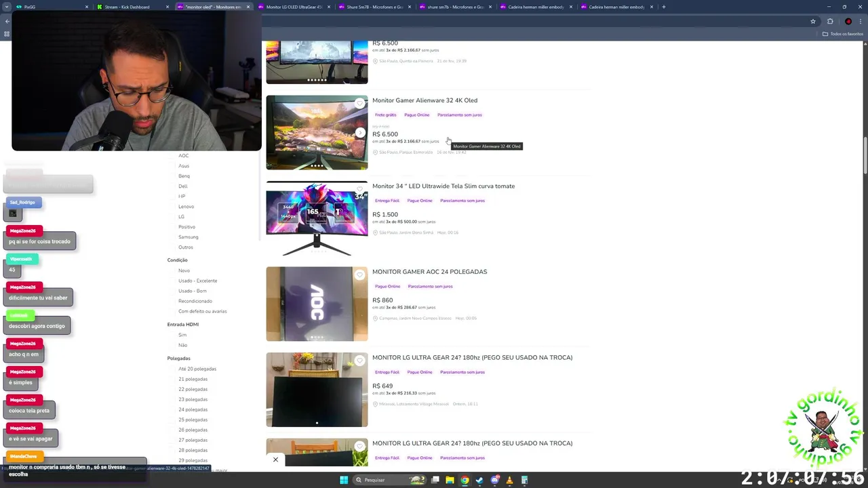Close the PixGG tab
This screenshot has width=868, height=488.
tap(87, 7)
